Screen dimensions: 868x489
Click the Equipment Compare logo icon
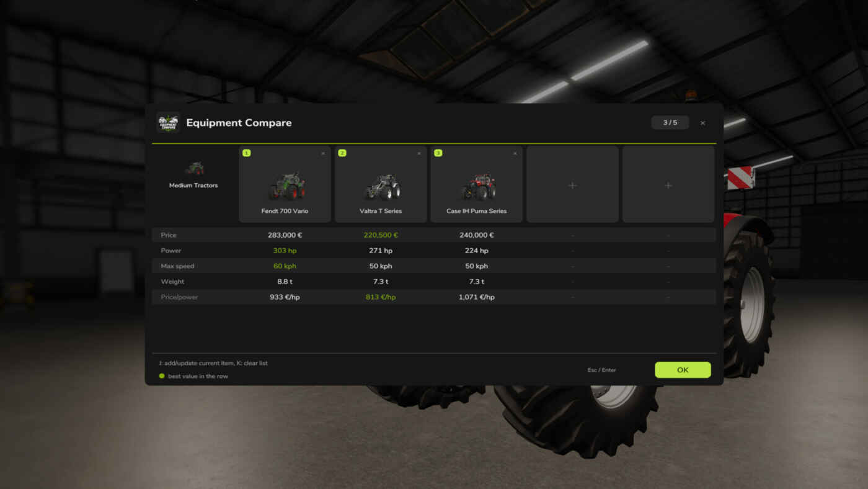pos(168,123)
